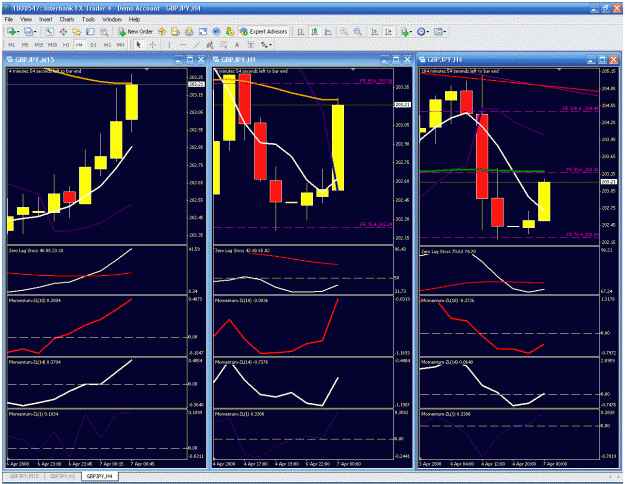Select the Text tool labeled A
625x484 pixels.
[237, 45]
